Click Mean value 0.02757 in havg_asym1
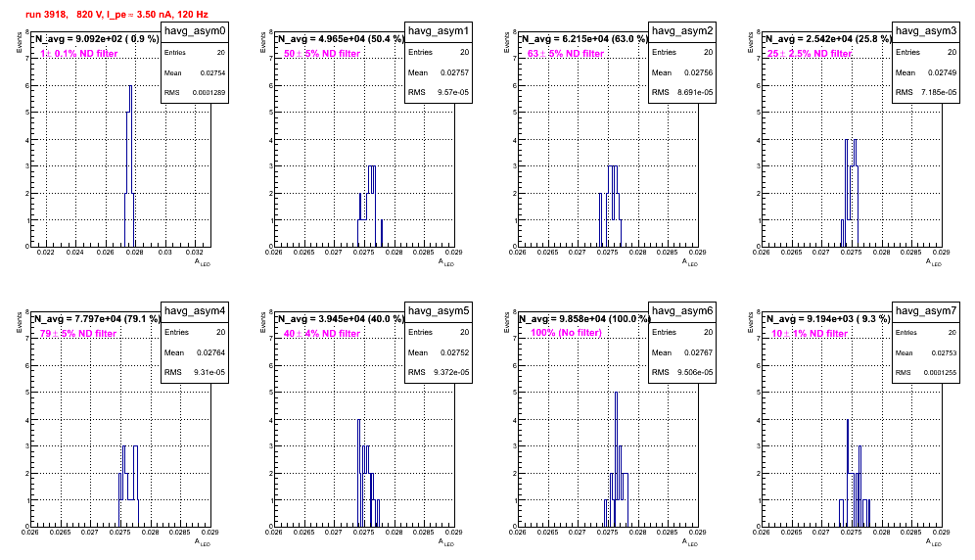 (454, 72)
